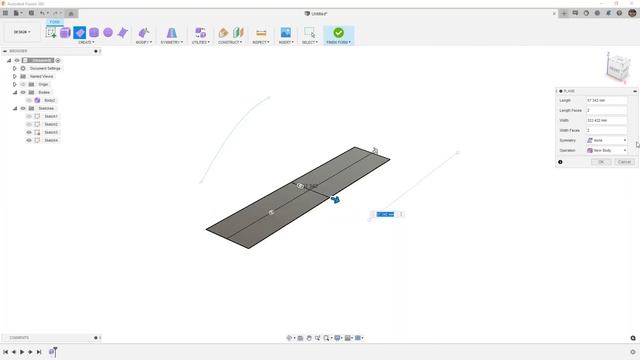This screenshot has height=360, width=640.
Task: Open the Operation dropdown in the Plane dialog
Action: [607, 150]
